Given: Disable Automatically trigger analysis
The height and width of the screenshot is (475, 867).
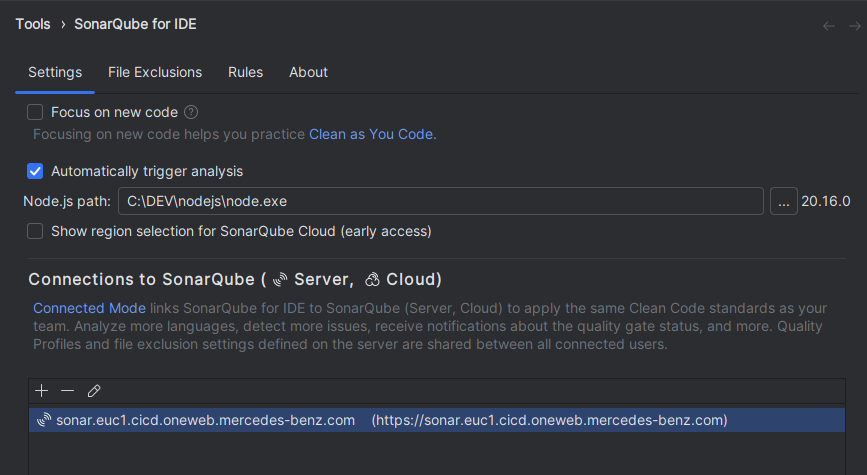Looking at the screenshot, I should [35, 171].
